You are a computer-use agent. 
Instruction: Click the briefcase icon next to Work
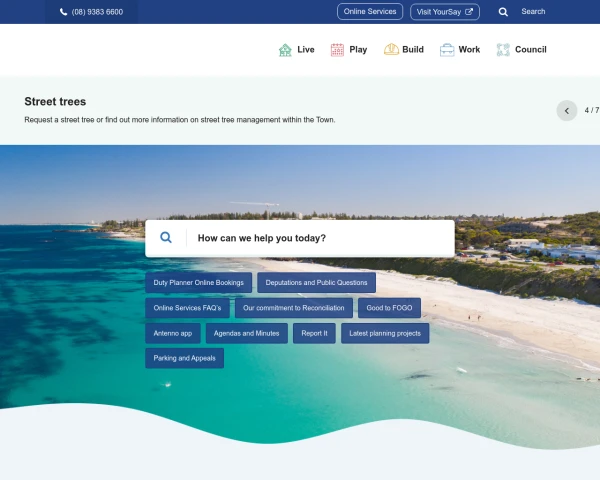point(447,49)
